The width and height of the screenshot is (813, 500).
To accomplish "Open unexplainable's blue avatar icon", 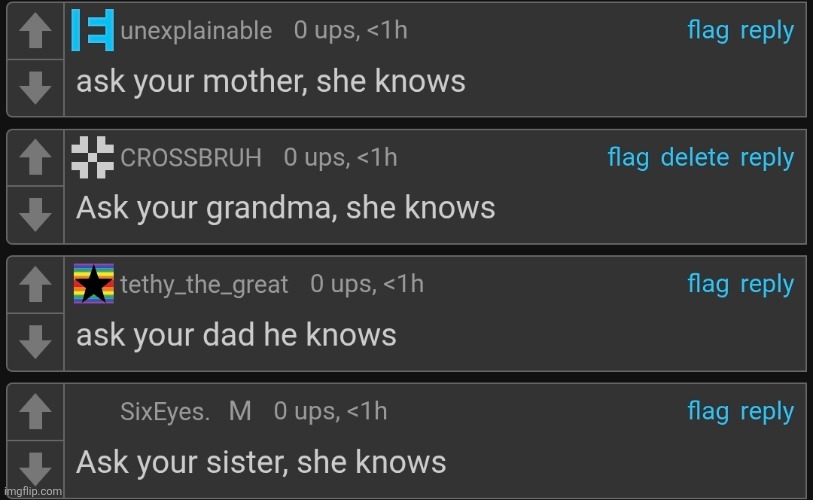I will tap(93, 30).
